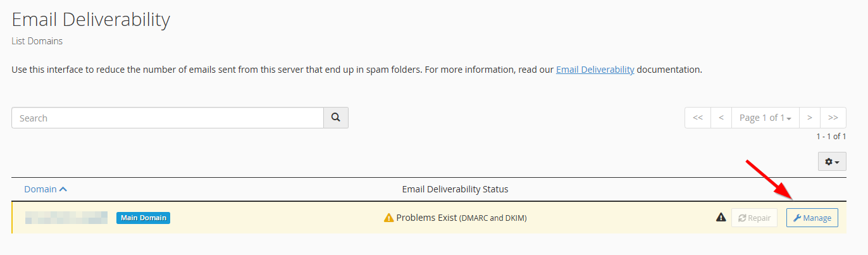
Task: Go to previous page with single-left arrow
Action: click(721, 118)
